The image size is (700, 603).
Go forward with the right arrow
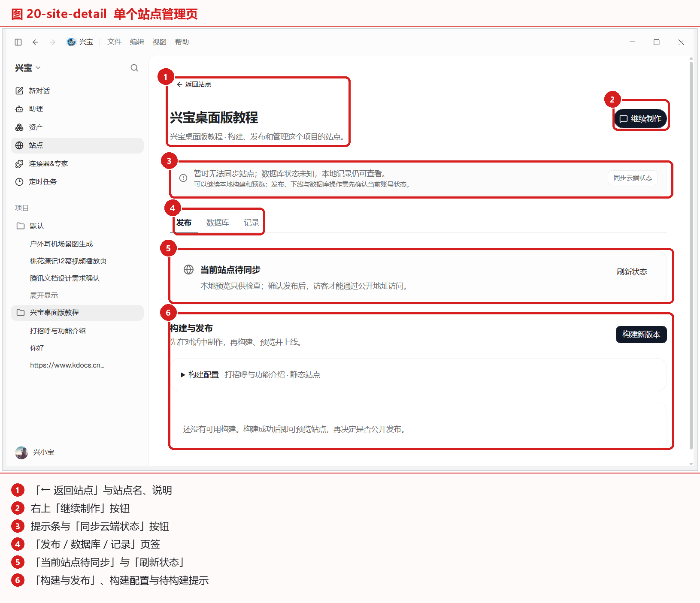coord(52,42)
